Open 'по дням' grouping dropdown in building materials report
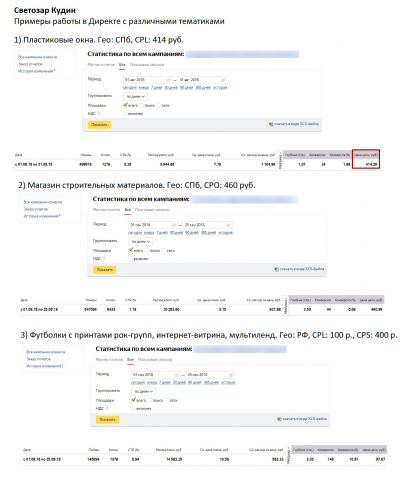 141,242
